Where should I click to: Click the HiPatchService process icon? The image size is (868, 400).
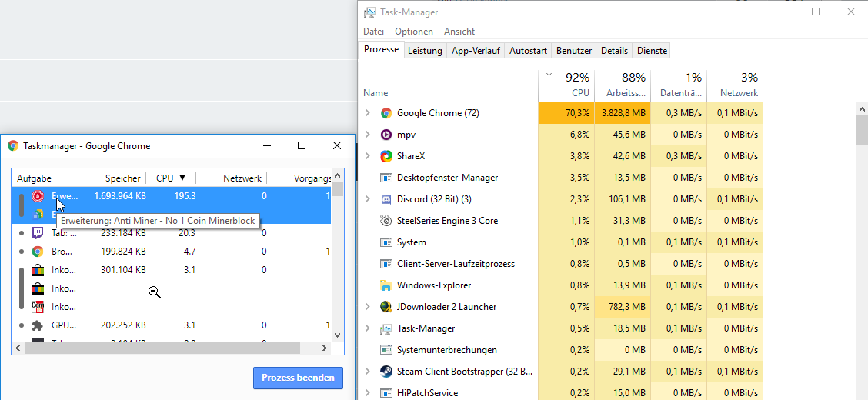point(386,393)
